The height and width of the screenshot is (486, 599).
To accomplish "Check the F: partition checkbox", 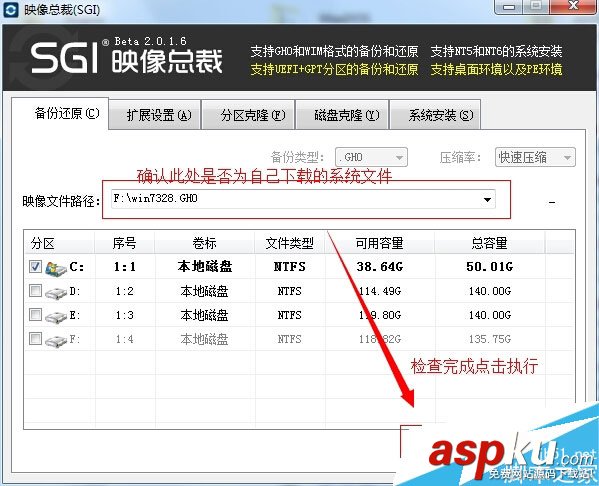I will point(36,339).
